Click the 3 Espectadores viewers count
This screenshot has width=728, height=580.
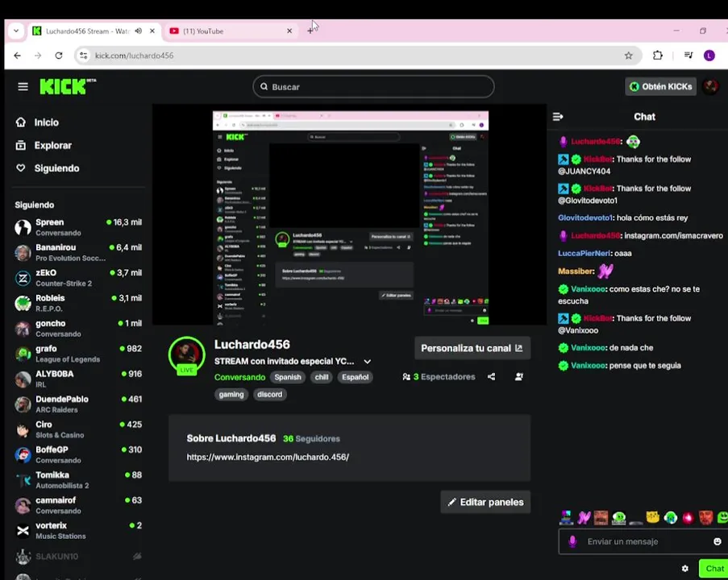pos(439,377)
